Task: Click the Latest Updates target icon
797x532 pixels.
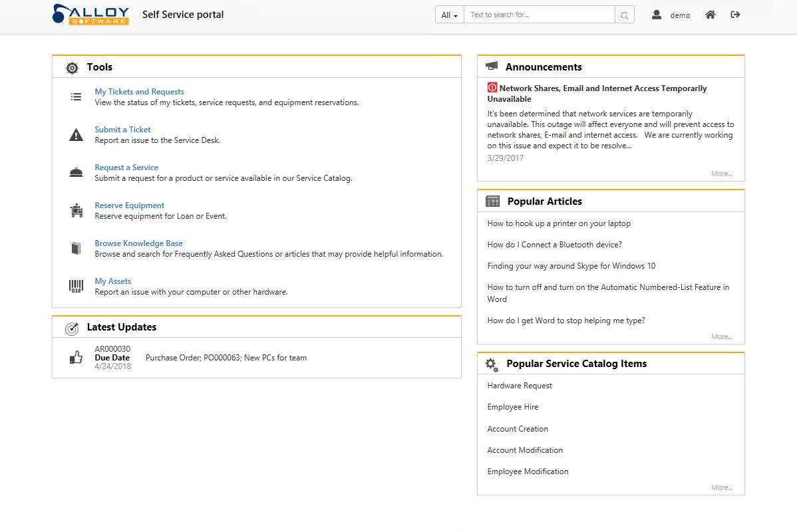Action: [x=72, y=329]
